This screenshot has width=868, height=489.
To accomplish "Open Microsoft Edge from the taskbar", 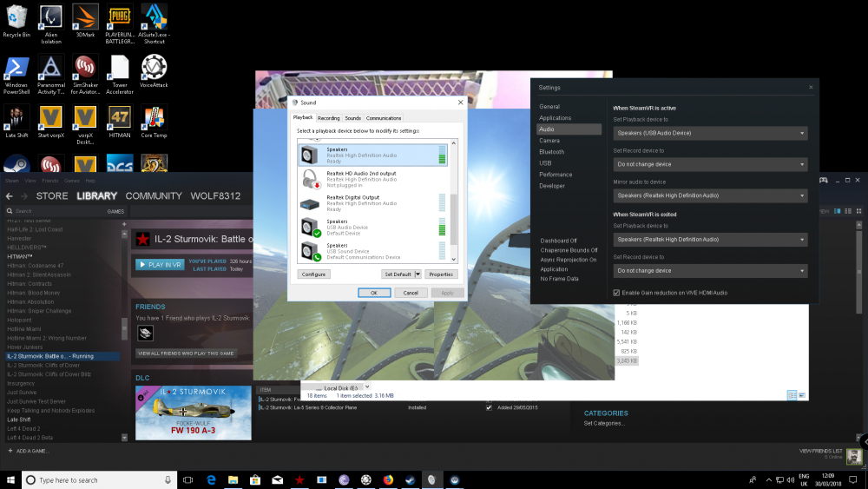I will (211, 479).
